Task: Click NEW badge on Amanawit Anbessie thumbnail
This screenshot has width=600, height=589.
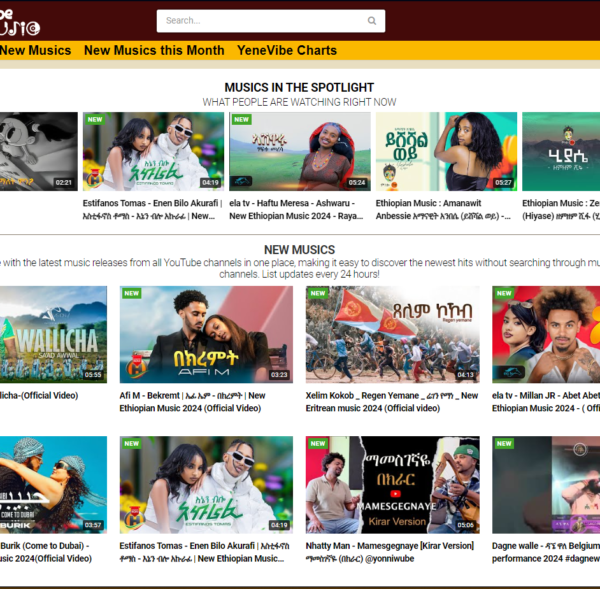Action: [387, 119]
